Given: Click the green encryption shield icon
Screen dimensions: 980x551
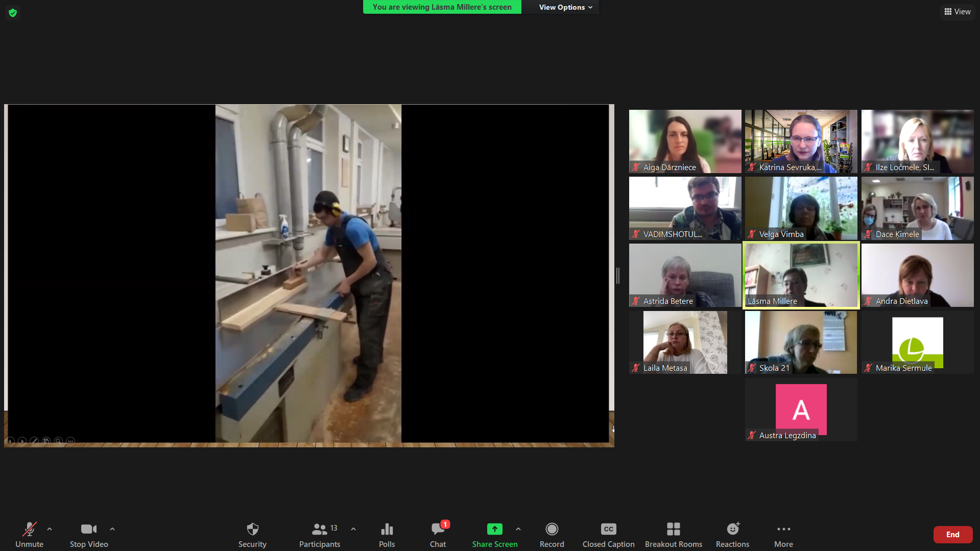Looking at the screenshot, I should pos(13,12).
